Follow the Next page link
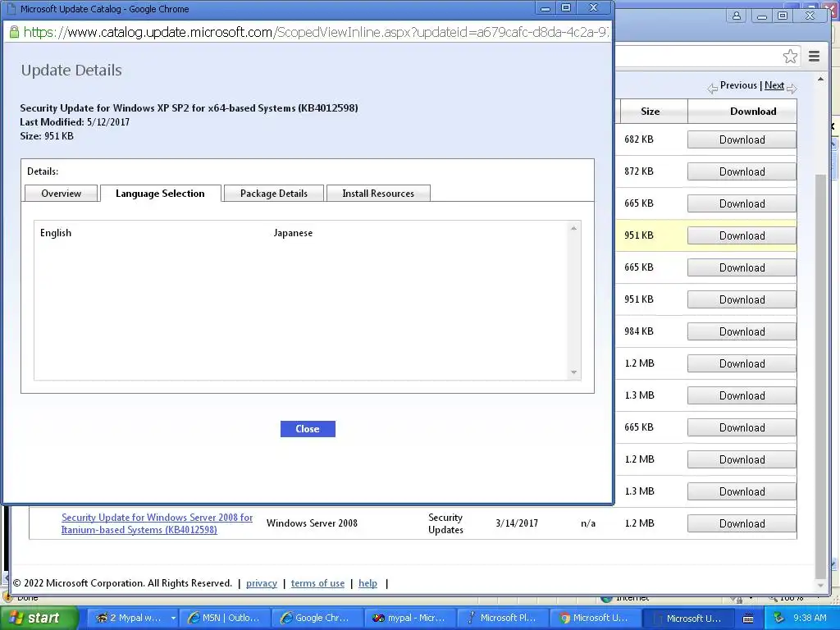Image resolution: width=840 pixels, height=630 pixels. click(774, 85)
